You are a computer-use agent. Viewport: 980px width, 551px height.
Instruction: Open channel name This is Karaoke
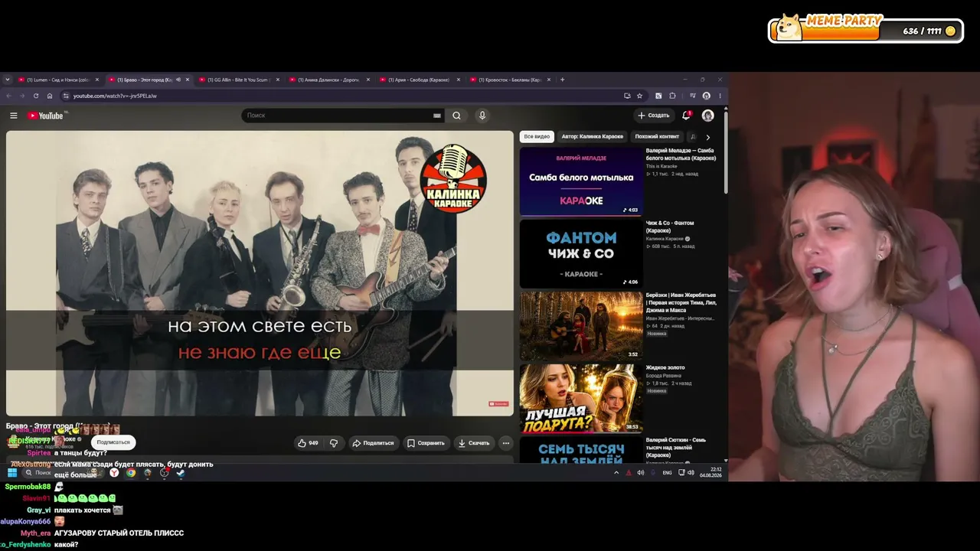point(661,166)
